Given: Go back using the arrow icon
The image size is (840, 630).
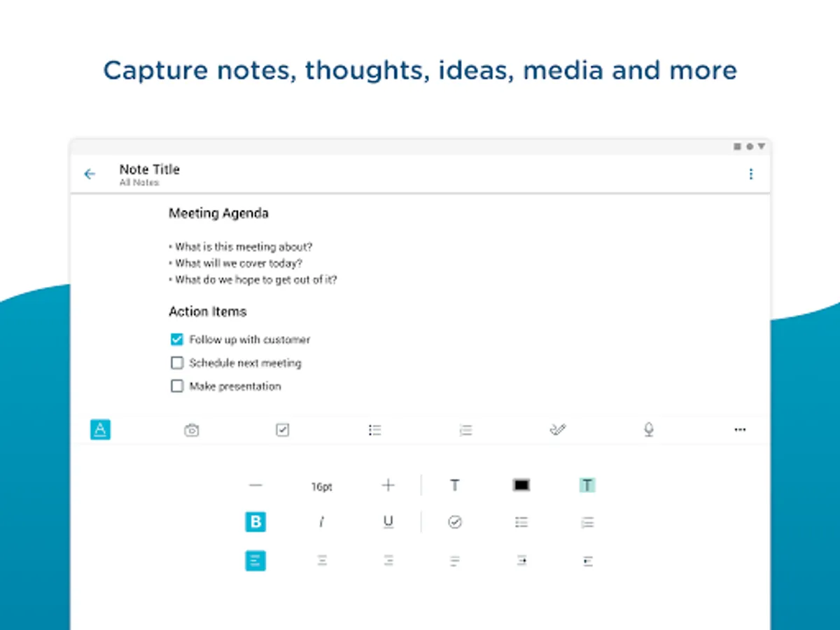Looking at the screenshot, I should [x=90, y=174].
